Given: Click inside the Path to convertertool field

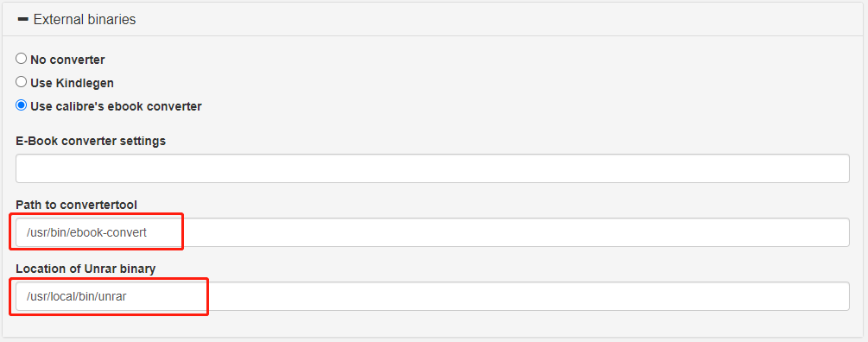Looking at the screenshot, I should 433,232.
